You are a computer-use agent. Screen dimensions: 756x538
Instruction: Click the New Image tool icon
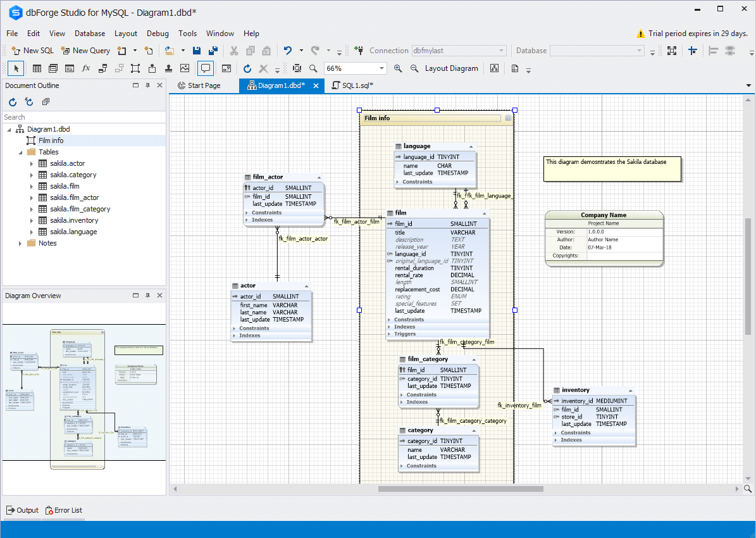coord(185,68)
